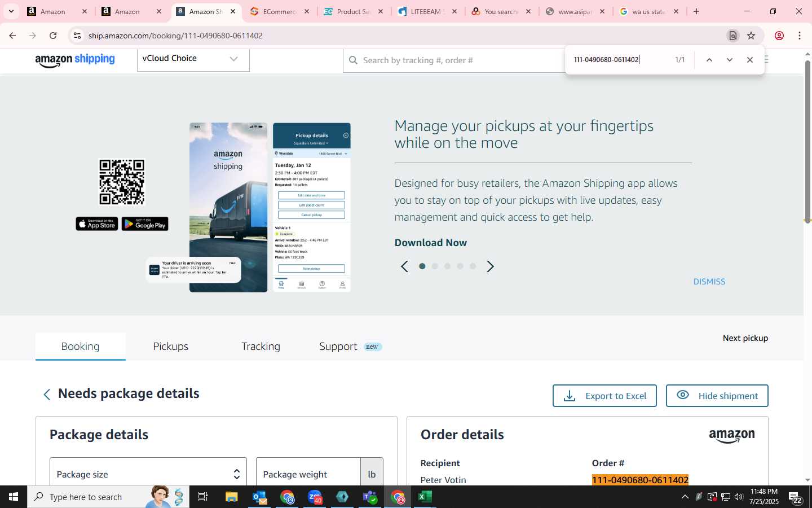Image resolution: width=812 pixels, height=508 pixels.
Task: Open the Package size dropdown
Action: click(x=148, y=472)
